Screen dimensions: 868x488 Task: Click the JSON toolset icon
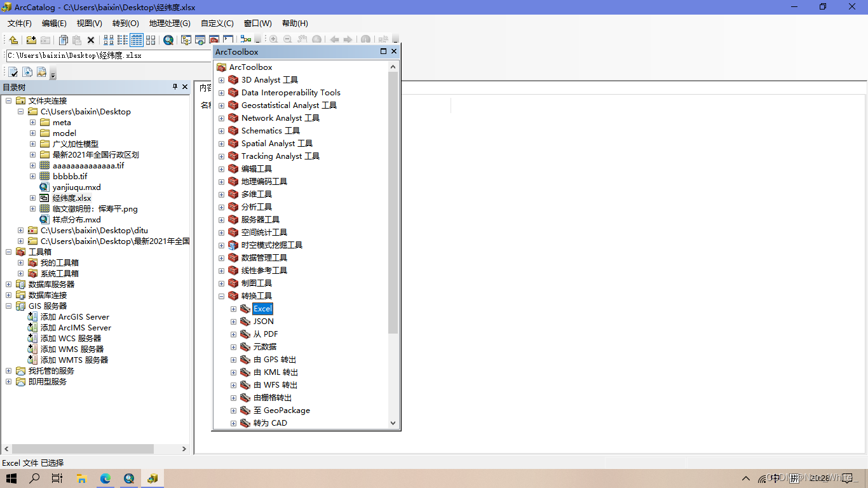[x=245, y=322]
